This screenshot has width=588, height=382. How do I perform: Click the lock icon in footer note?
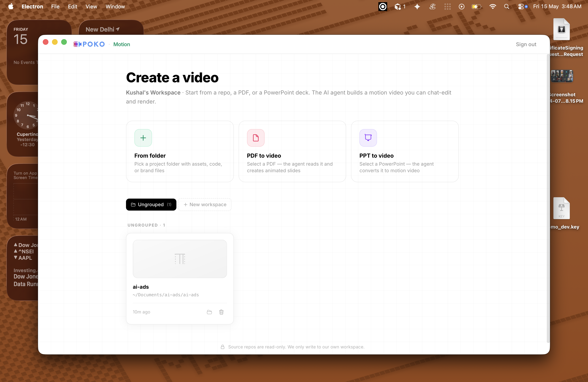tap(222, 347)
